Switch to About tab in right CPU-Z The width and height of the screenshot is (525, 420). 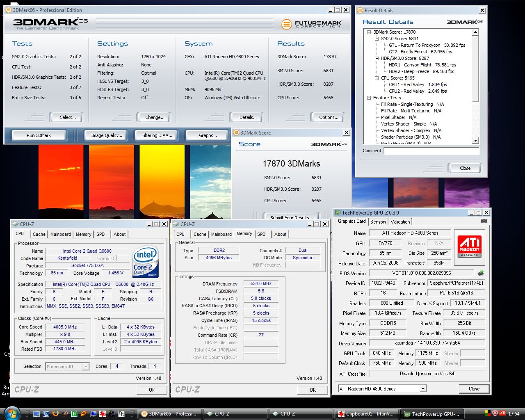tap(281, 234)
